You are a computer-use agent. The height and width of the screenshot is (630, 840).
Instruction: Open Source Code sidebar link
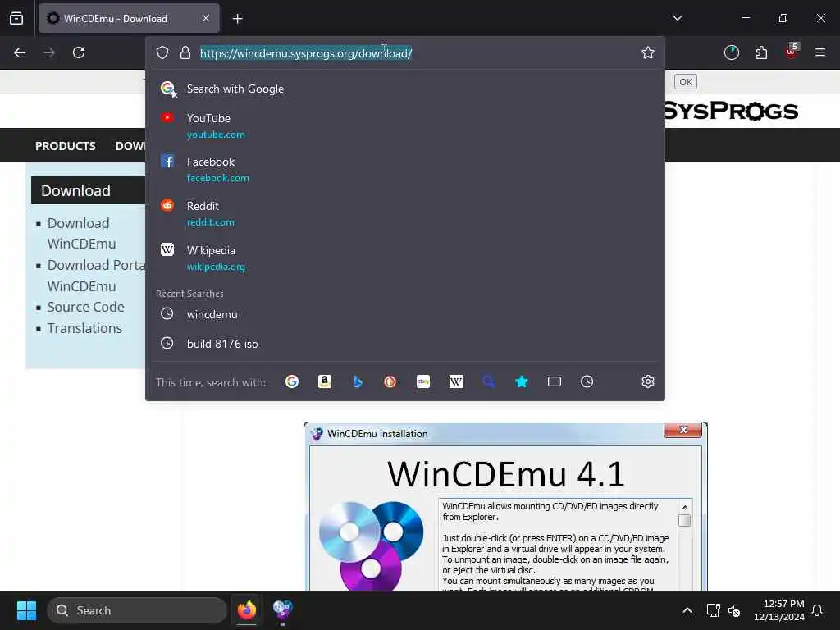point(85,307)
